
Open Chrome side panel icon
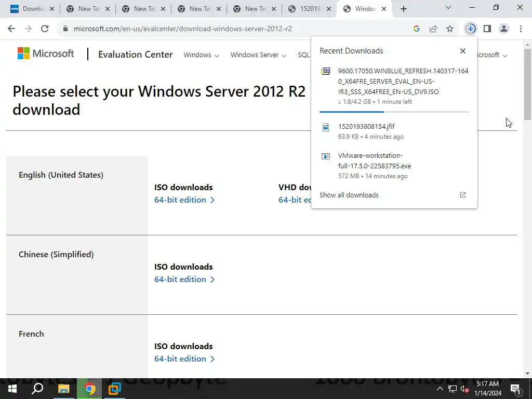(x=487, y=29)
